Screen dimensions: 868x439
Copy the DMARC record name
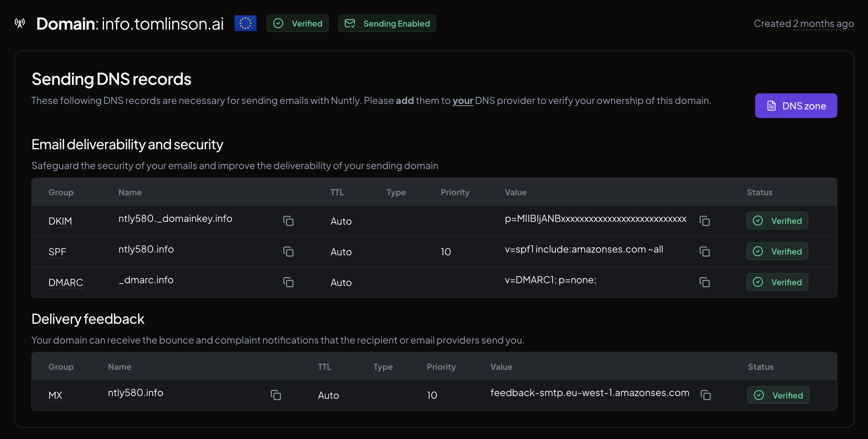[288, 282]
